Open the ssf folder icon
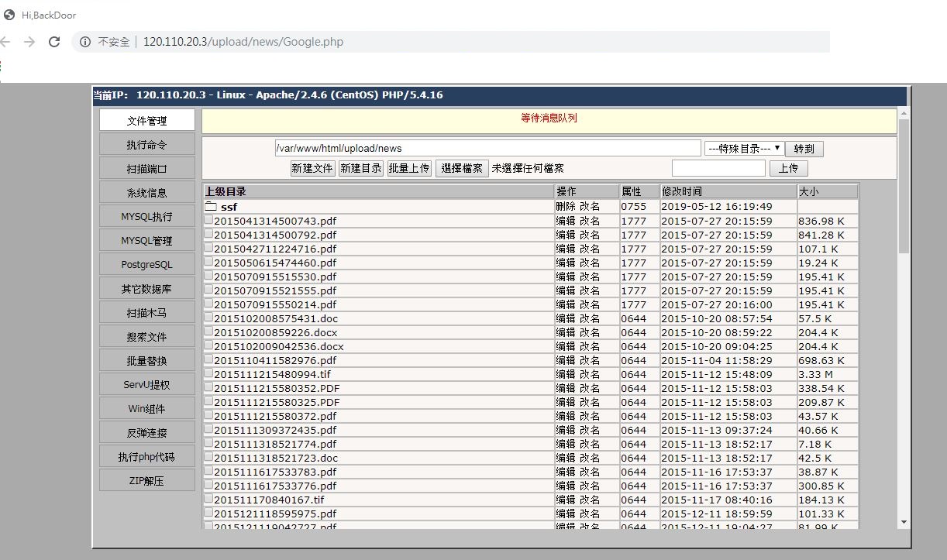This screenshot has width=947, height=560. pos(210,207)
